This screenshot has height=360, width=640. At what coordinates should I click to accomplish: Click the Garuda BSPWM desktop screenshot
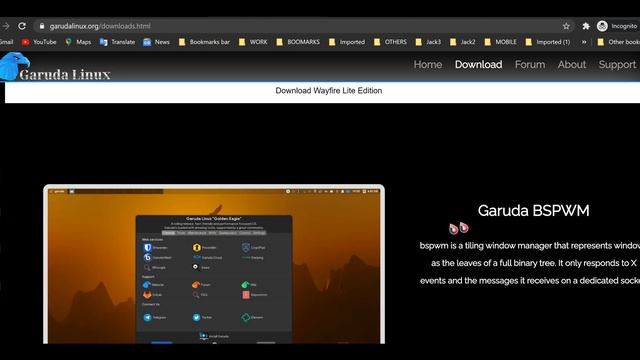[214, 264]
